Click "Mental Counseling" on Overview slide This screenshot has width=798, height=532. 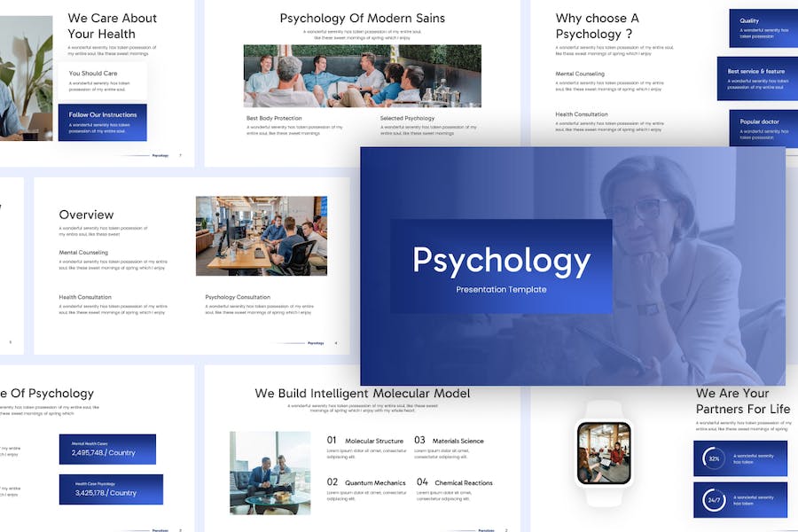(83, 253)
